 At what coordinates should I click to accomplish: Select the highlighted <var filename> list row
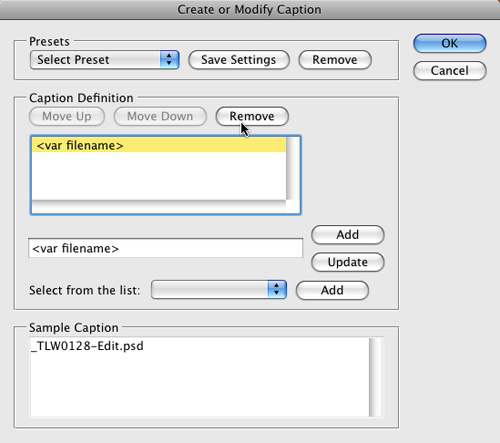click(159, 145)
